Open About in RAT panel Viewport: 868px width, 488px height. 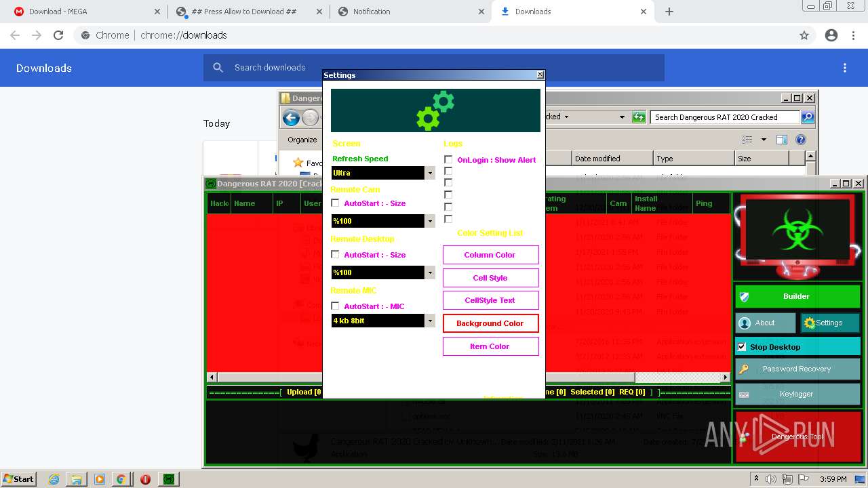click(766, 323)
